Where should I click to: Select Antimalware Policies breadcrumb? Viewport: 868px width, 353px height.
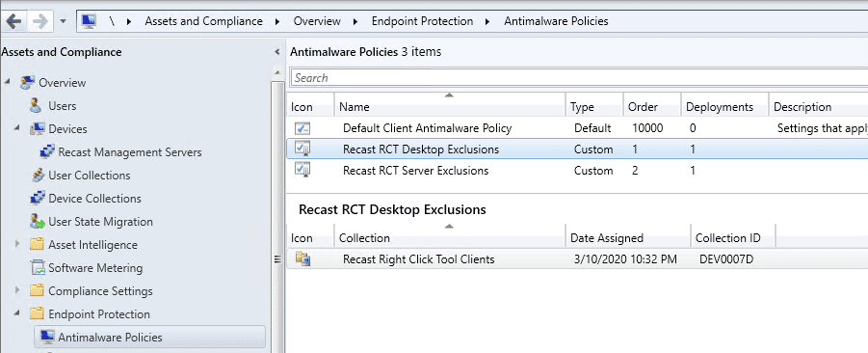tap(556, 21)
